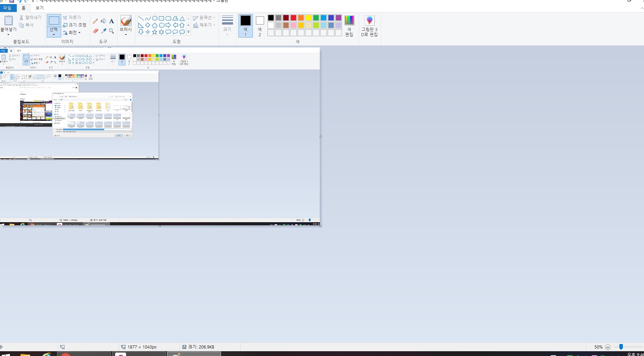
Task: Select the Pentagon shape
Action: 154,25
